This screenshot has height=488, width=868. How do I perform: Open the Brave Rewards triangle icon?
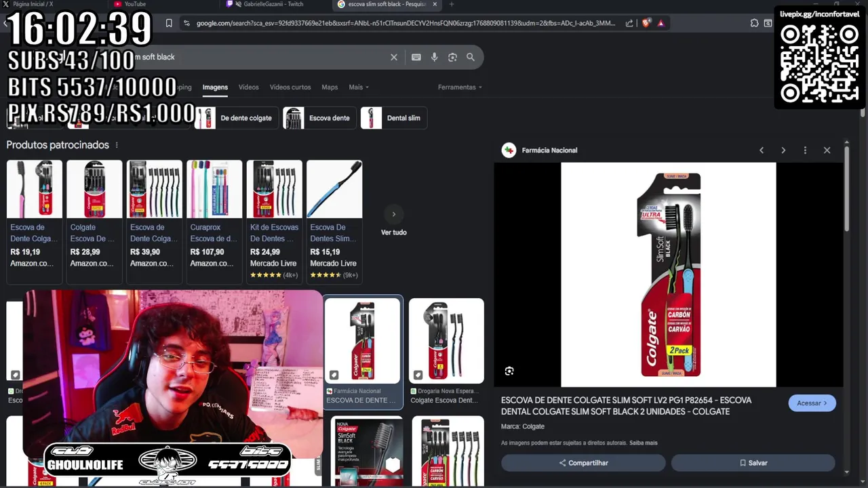pyautogui.click(x=660, y=23)
